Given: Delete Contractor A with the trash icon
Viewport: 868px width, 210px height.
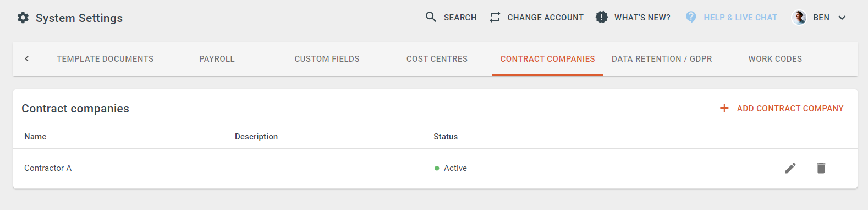Looking at the screenshot, I should tap(821, 168).
